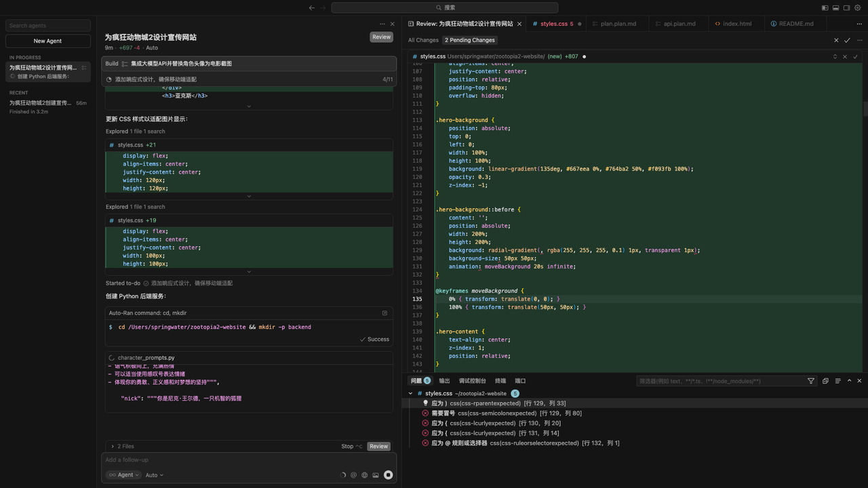
Task: Click the Review button next to Stop
Action: [x=378, y=446]
